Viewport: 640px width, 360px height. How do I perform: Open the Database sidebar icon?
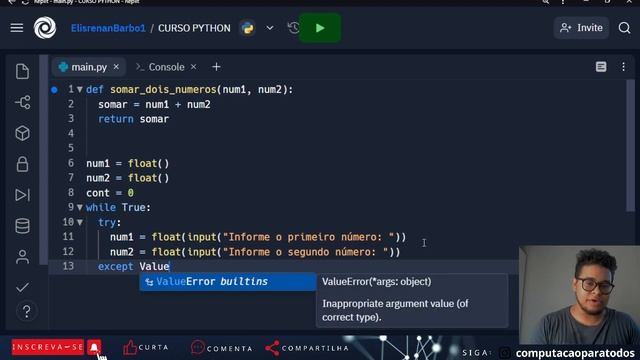point(22,226)
